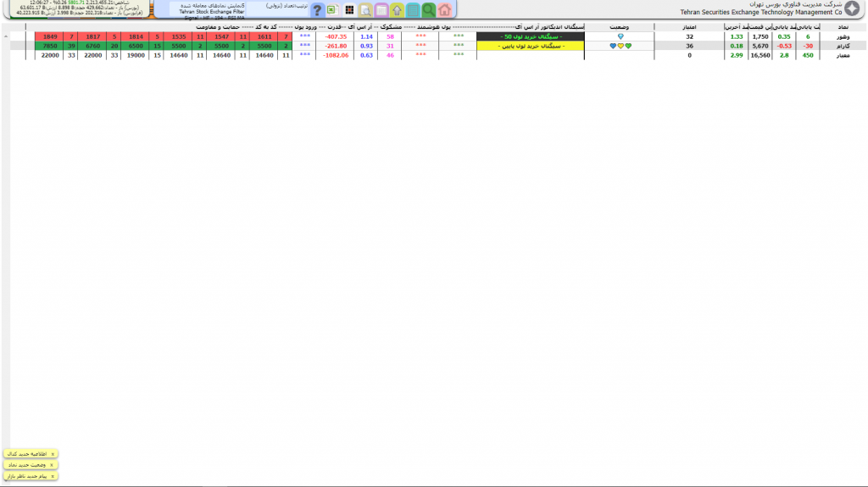Open the teal list document icon
The height and width of the screenshot is (487, 868).
413,10
